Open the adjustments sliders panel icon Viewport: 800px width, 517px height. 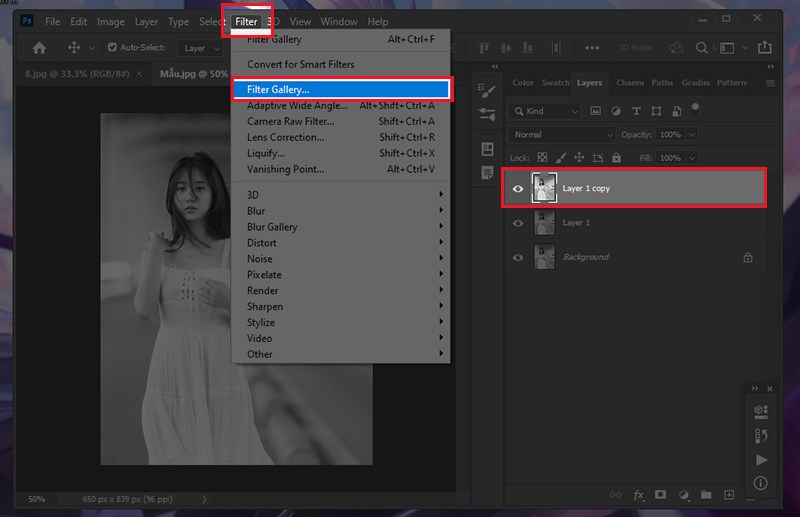click(487, 114)
